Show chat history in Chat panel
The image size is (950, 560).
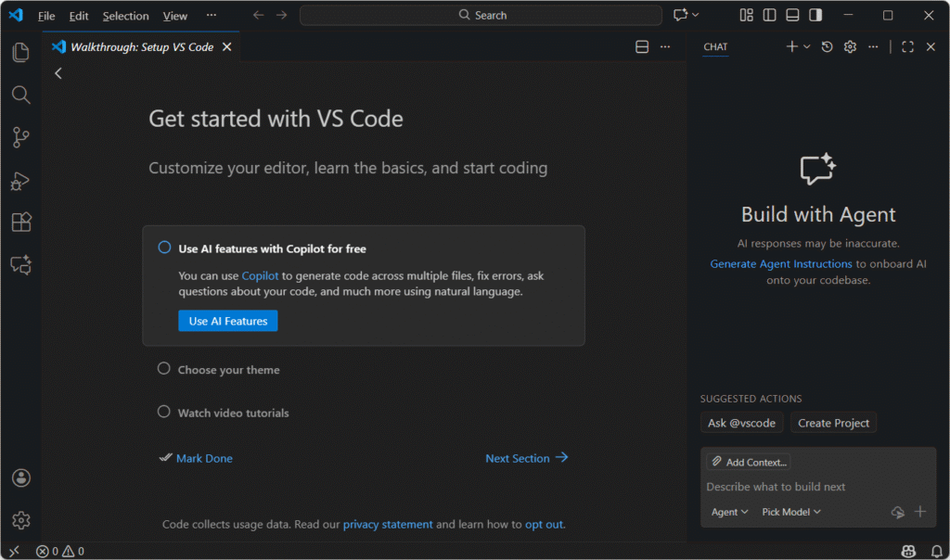827,46
